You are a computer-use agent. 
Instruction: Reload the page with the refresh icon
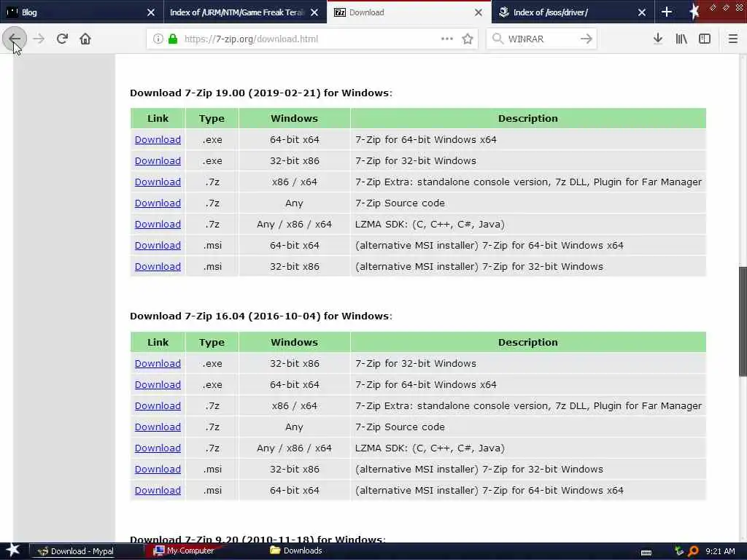(62, 39)
